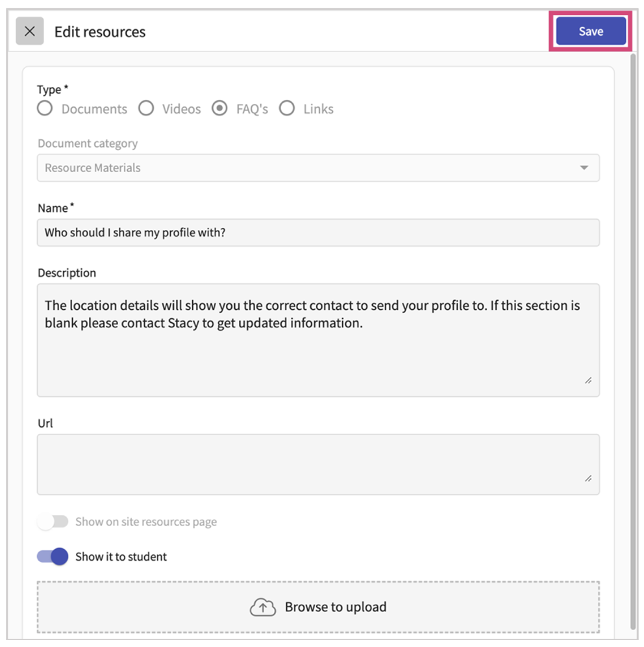Click the Document category dropdown arrow
The image size is (644, 647).
tap(584, 168)
